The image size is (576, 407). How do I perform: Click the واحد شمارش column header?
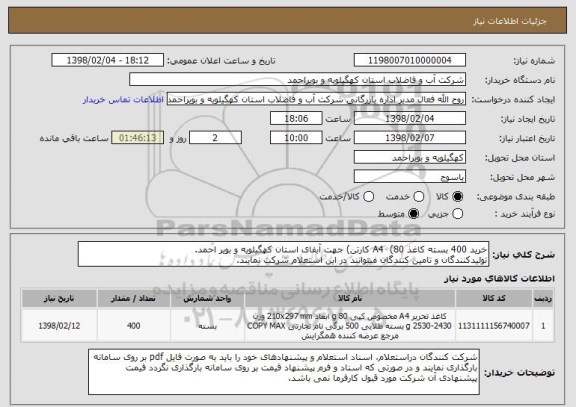pyautogui.click(x=207, y=298)
